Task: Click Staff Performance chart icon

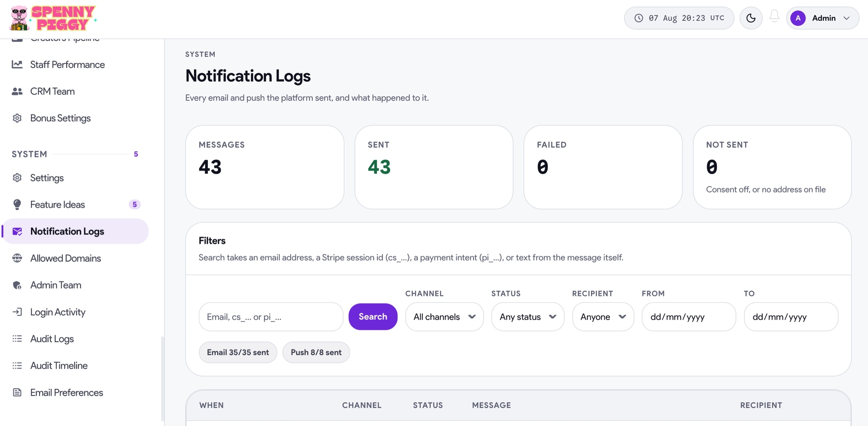Action: 17,64
